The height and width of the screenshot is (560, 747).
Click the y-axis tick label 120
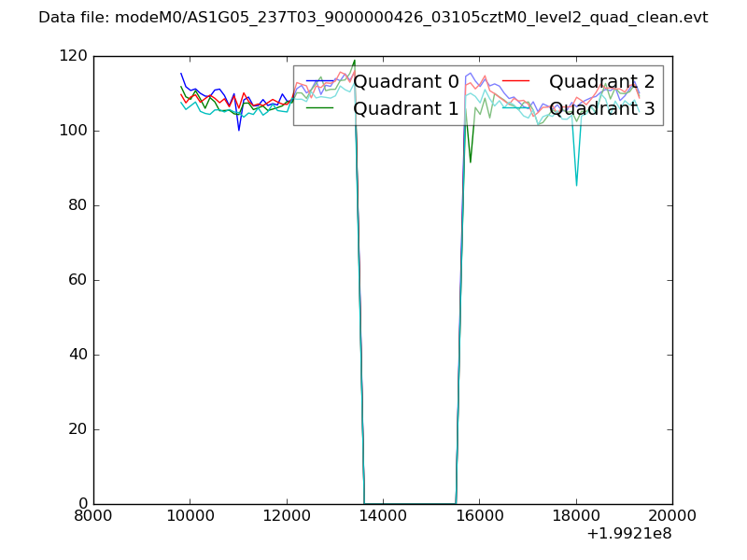[x=73, y=56]
